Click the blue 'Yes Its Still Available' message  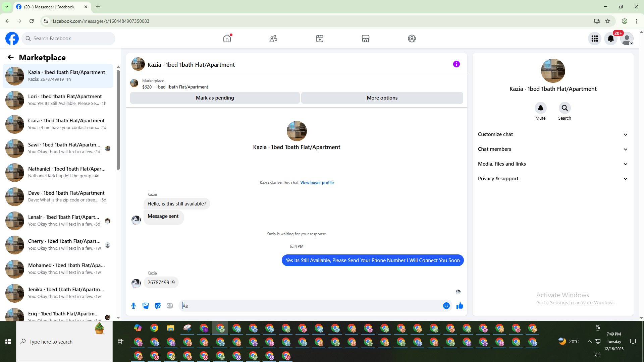pos(373,260)
